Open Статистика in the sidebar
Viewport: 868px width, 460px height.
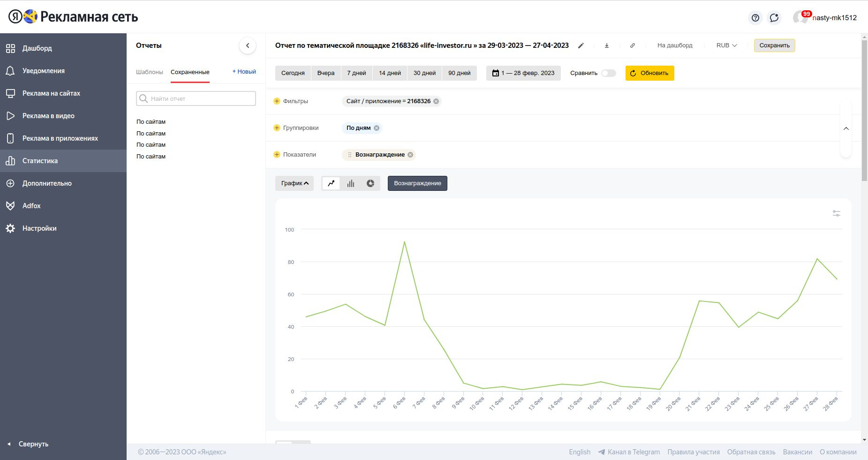click(x=40, y=161)
